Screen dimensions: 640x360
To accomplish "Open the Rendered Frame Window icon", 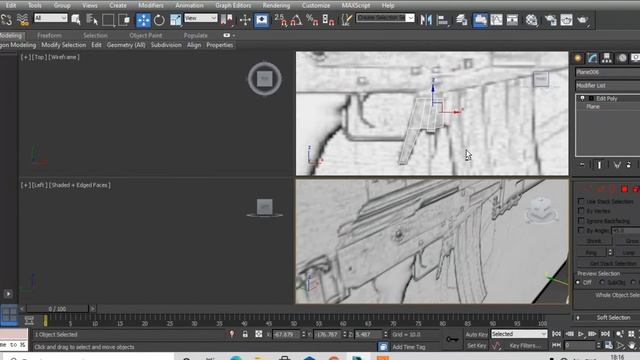I will pyautogui.click(x=567, y=20).
